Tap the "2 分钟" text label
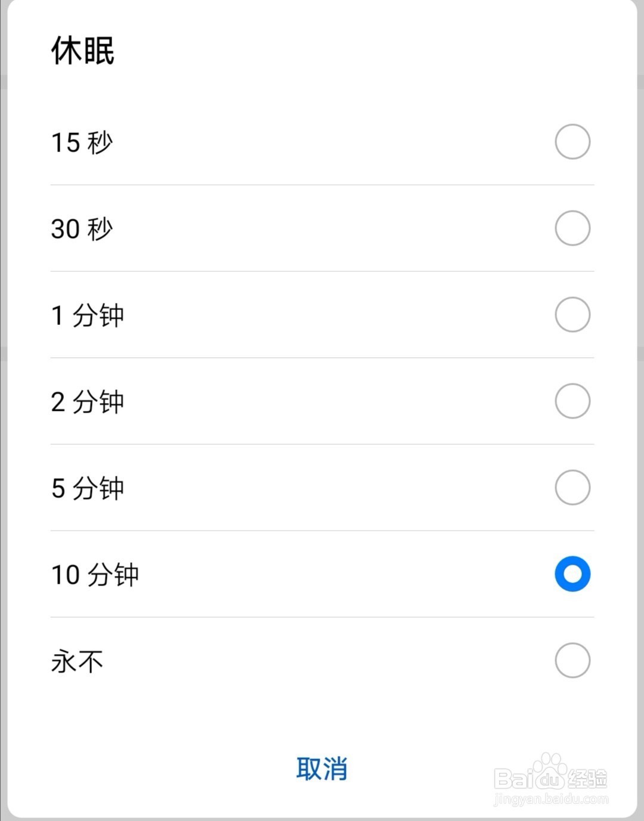The image size is (644, 821). click(x=88, y=402)
